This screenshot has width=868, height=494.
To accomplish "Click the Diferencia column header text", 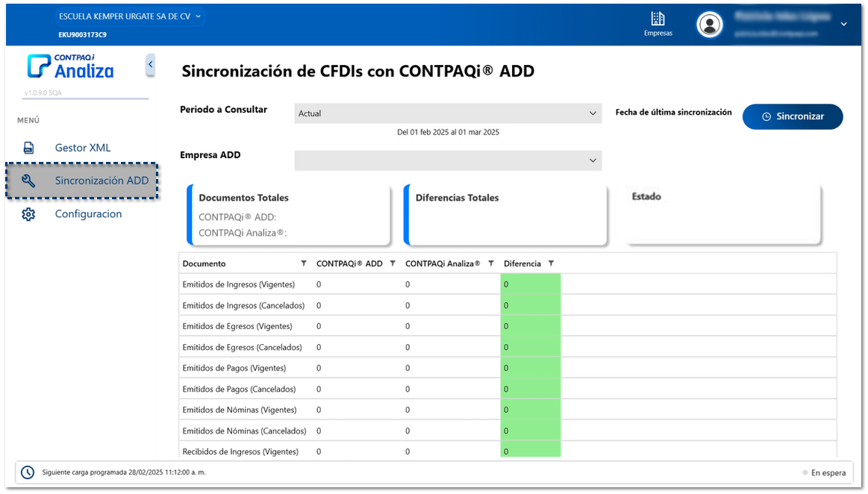I will pyautogui.click(x=522, y=264).
